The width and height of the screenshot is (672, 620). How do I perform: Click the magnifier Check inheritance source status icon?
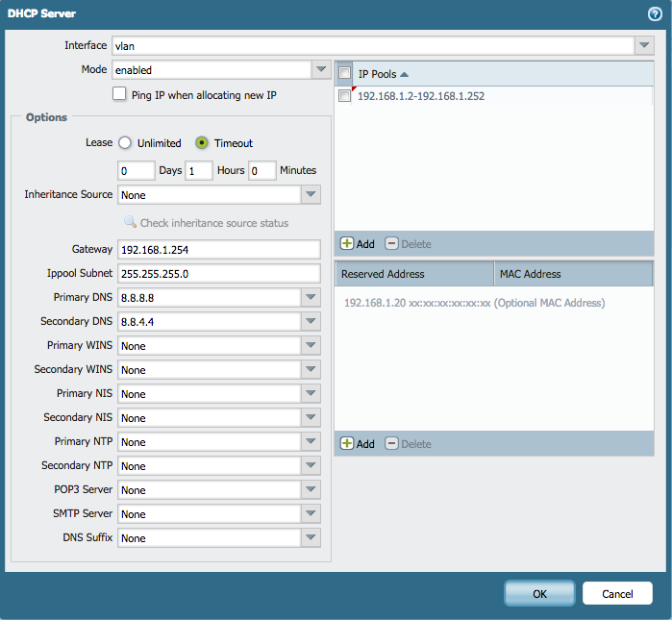point(130,223)
